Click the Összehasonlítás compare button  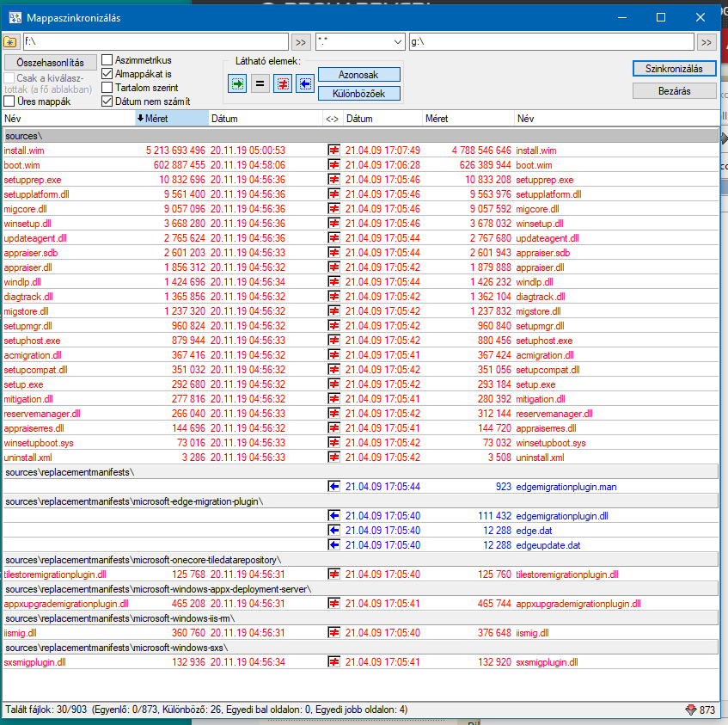pyautogui.click(x=51, y=62)
